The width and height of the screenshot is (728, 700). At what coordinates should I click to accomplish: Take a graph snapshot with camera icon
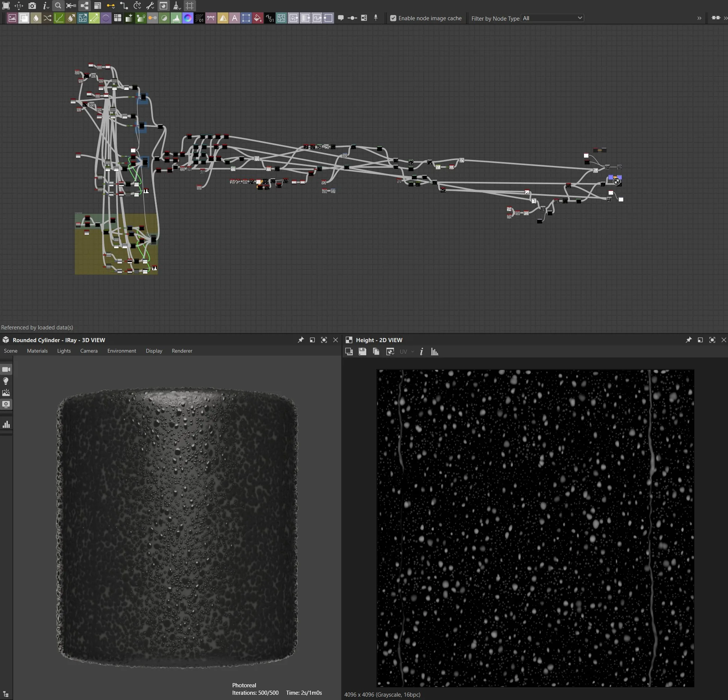(32, 6)
